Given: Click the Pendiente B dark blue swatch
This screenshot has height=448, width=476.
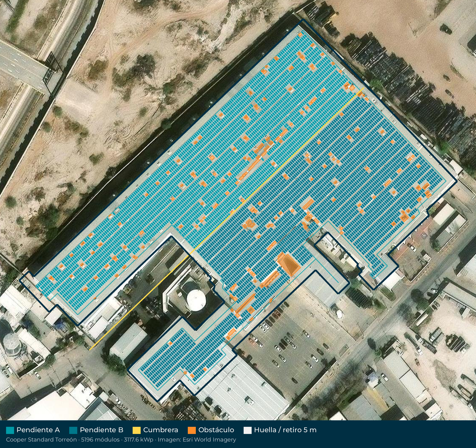Looking at the screenshot, I should (73, 430).
